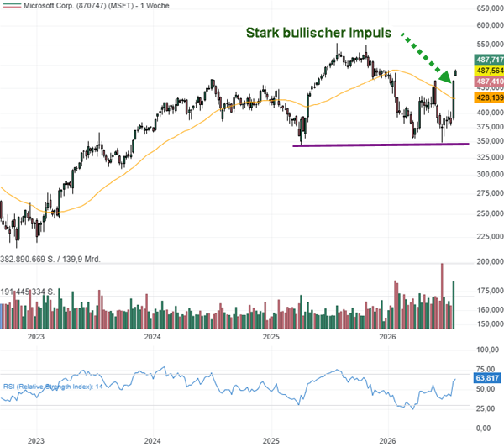Select the annotation text 'Stark bullischer Impuls'
The image size is (504, 447).
coord(318,33)
